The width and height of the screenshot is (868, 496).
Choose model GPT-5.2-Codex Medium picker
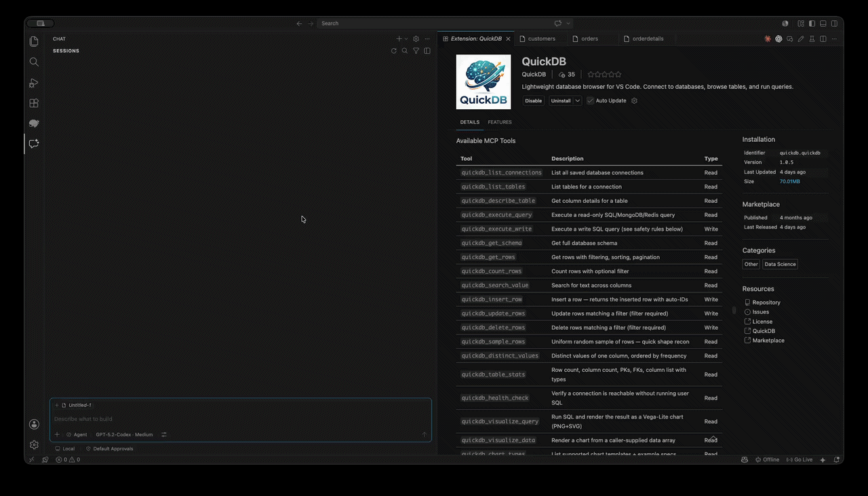tap(124, 434)
